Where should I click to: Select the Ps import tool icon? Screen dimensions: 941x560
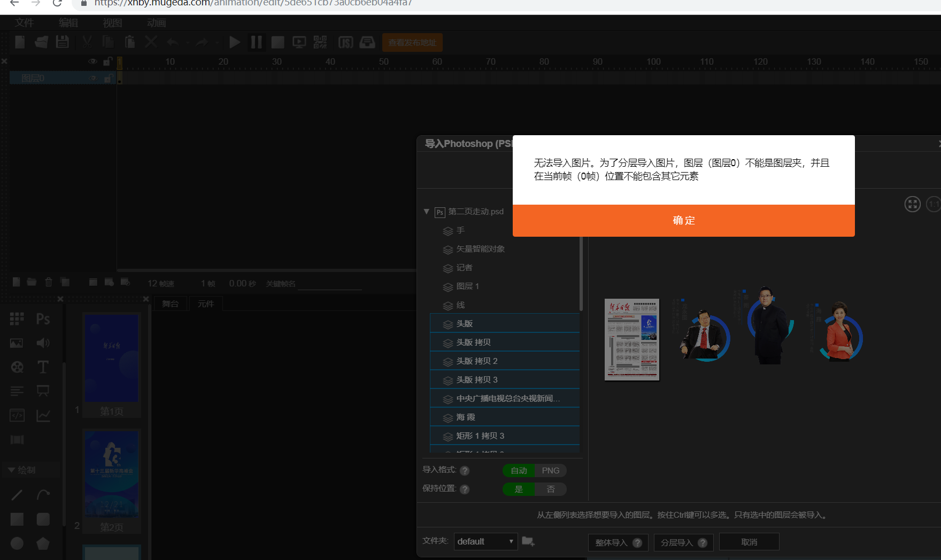[x=43, y=319]
